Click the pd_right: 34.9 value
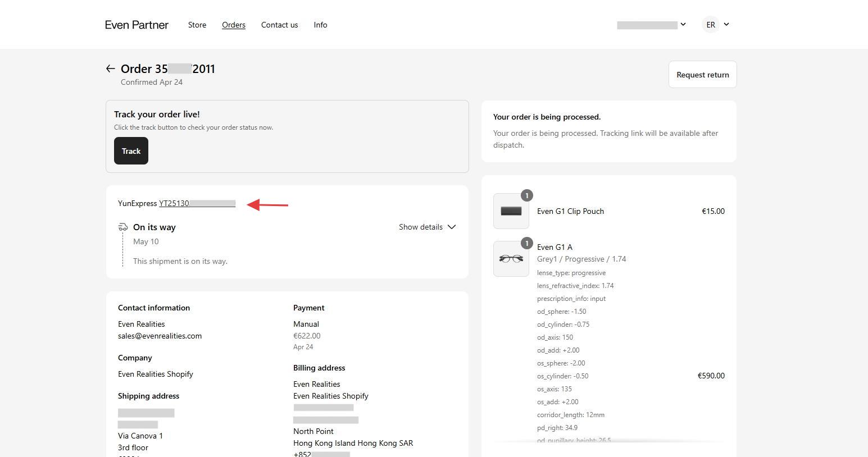This screenshot has height=457, width=868. (x=557, y=428)
